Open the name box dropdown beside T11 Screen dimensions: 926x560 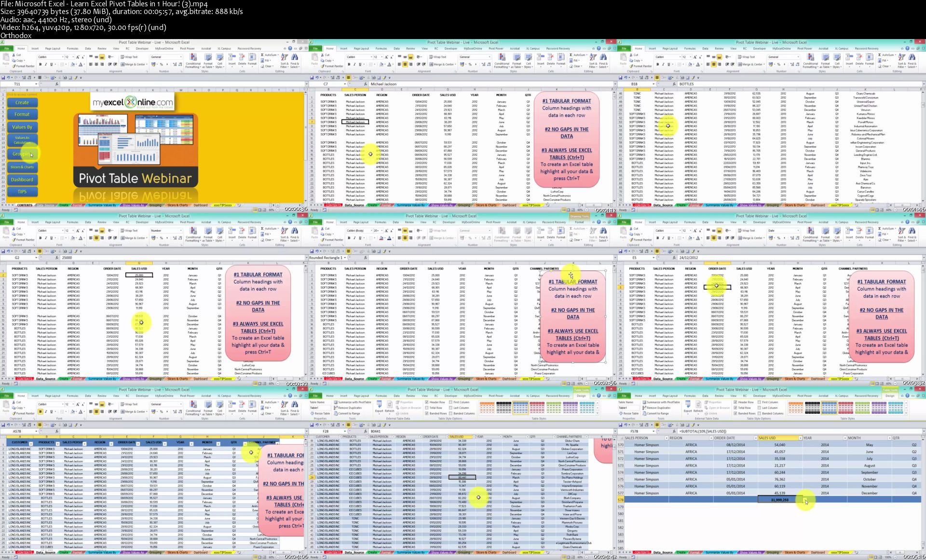coord(36,84)
